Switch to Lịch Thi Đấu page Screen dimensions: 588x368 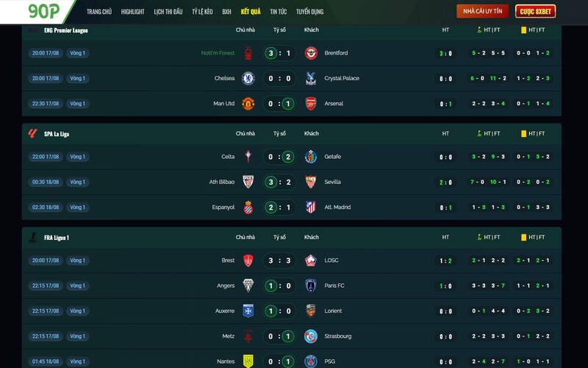click(168, 12)
